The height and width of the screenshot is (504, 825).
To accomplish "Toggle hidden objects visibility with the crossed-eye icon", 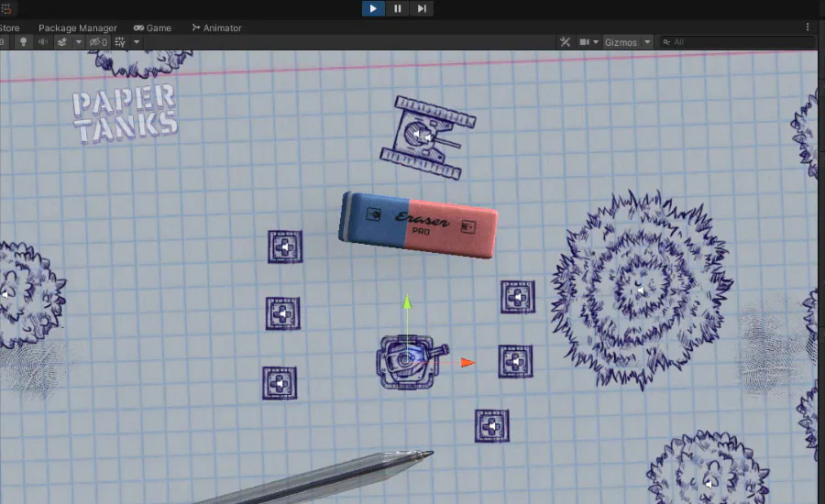I will click(x=98, y=42).
